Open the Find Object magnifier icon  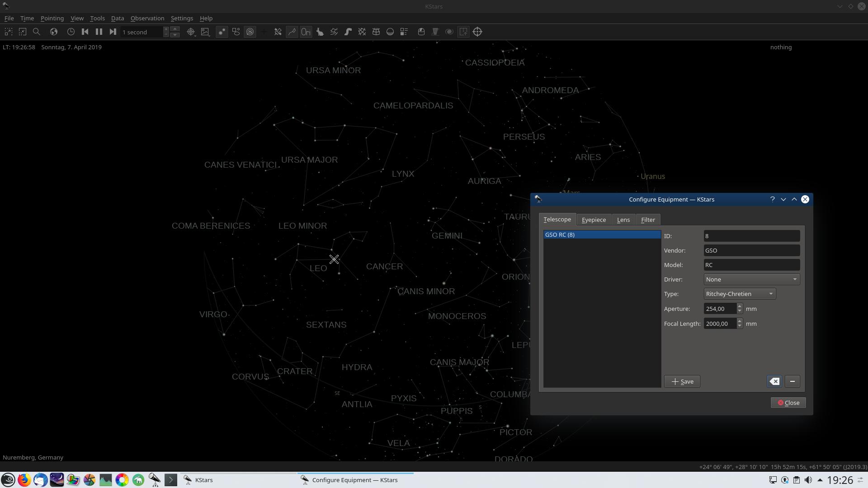37,32
